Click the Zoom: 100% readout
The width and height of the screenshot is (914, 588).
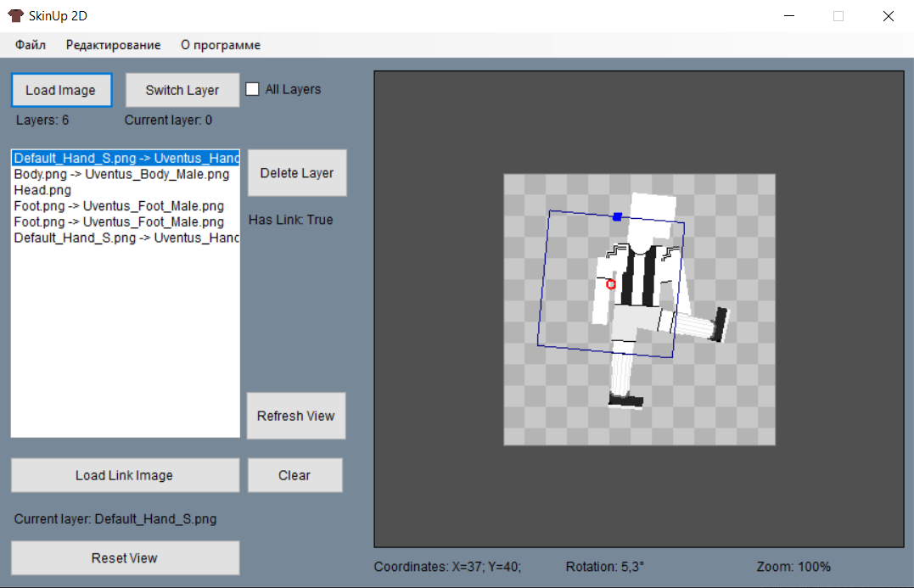(x=794, y=567)
